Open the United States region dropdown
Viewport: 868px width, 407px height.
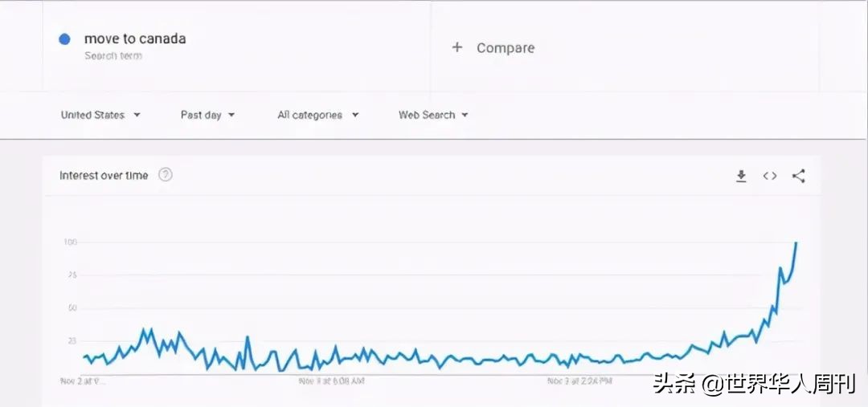click(100, 115)
